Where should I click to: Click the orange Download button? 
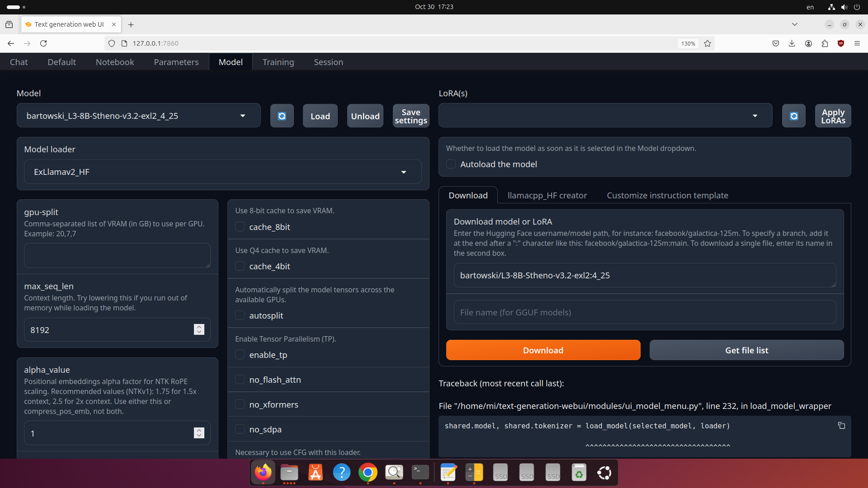(543, 350)
